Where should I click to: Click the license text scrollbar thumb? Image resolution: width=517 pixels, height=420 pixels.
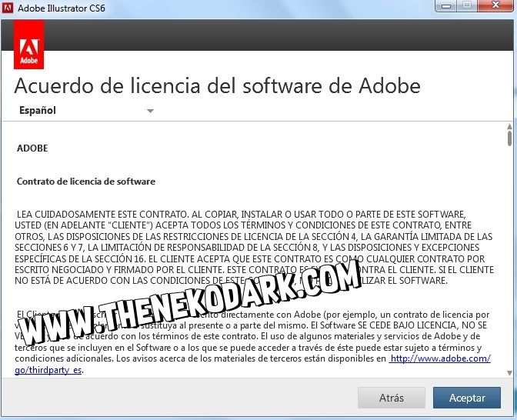pyautogui.click(x=509, y=138)
